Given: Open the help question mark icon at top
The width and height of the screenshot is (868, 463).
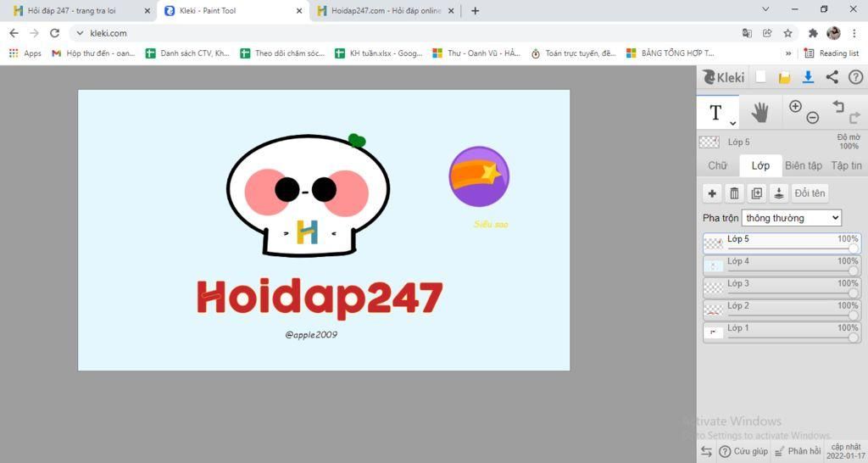Looking at the screenshot, I should pyautogui.click(x=856, y=77).
